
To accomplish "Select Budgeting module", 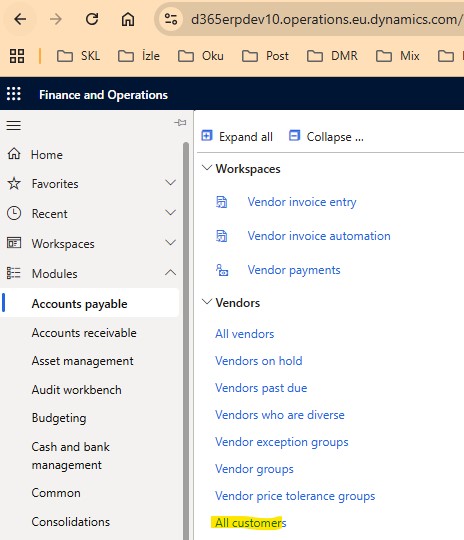I will pos(59,418).
